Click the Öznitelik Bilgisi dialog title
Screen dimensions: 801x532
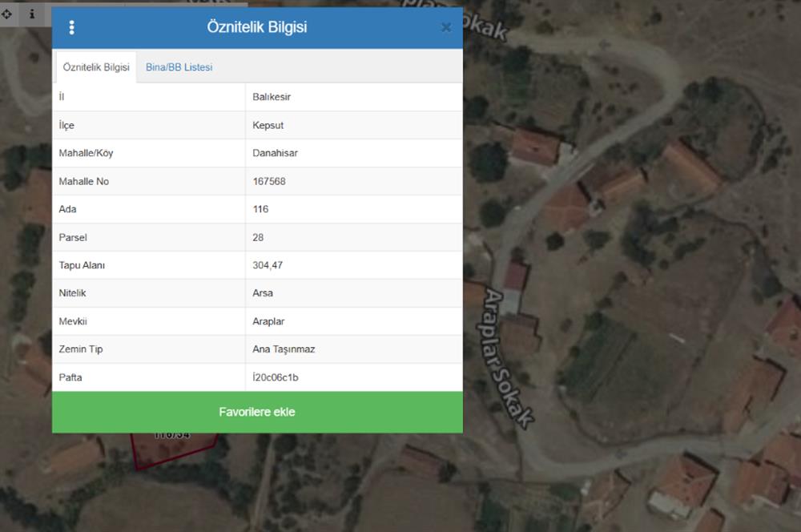coord(257,27)
